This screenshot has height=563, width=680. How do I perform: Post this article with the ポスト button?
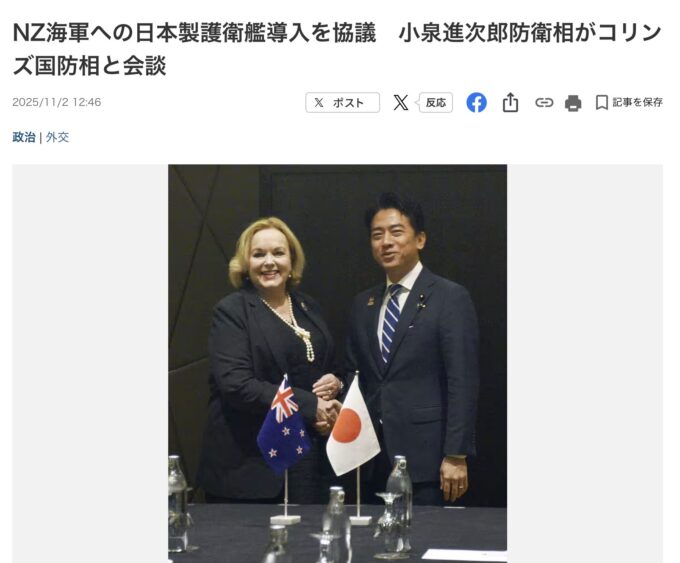[x=343, y=103]
